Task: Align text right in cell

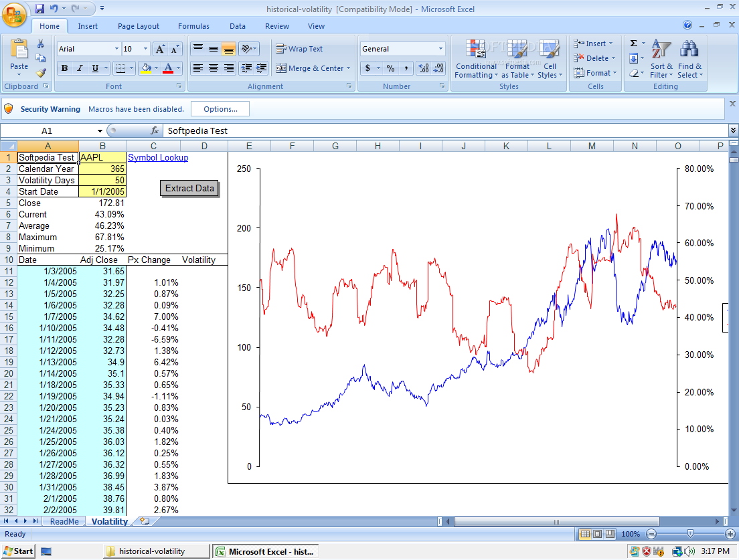Action: point(228,68)
